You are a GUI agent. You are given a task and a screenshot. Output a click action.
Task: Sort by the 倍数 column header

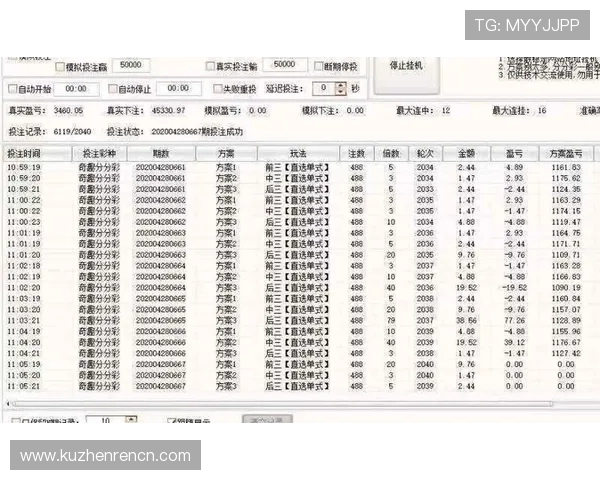[391, 154]
